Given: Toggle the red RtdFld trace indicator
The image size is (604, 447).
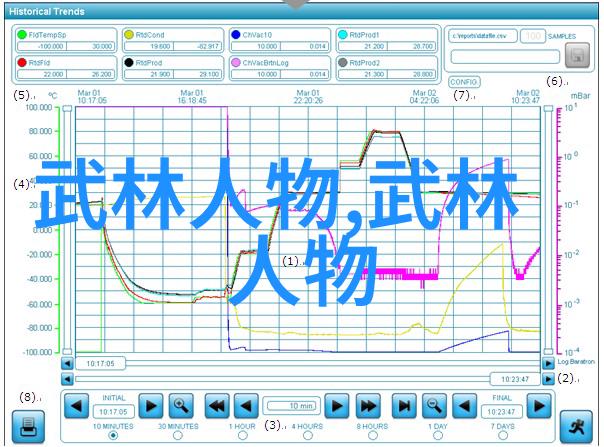Looking at the screenshot, I should tap(22, 62).
